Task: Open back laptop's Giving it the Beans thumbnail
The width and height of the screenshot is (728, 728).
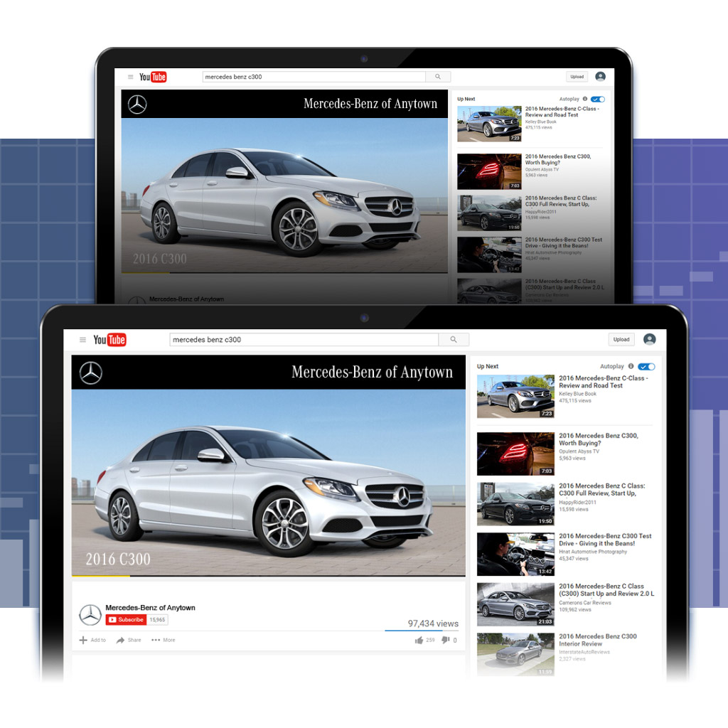Action: (489, 255)
